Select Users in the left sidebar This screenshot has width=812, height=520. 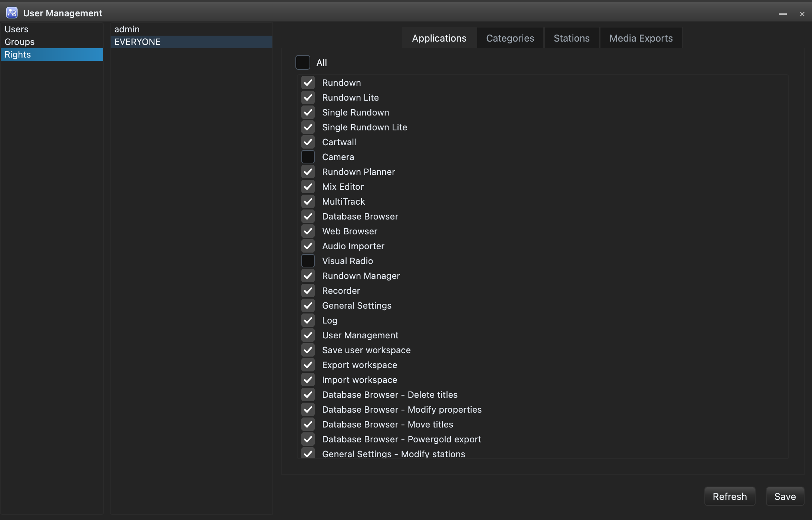(52, 29)
